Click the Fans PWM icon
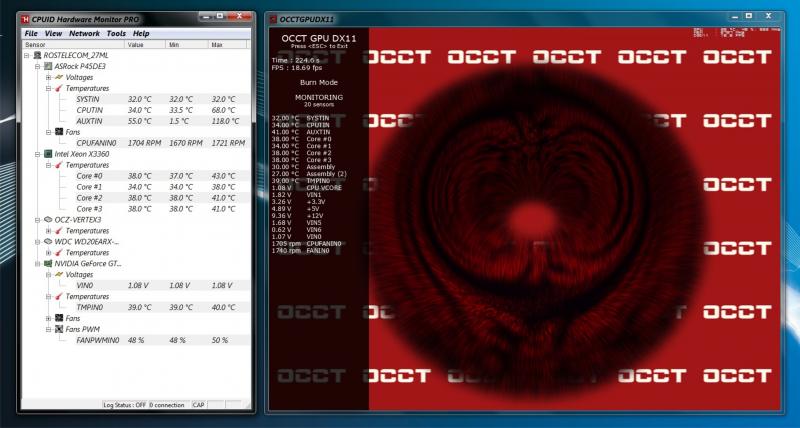800x428 pixels. point(59,330)
